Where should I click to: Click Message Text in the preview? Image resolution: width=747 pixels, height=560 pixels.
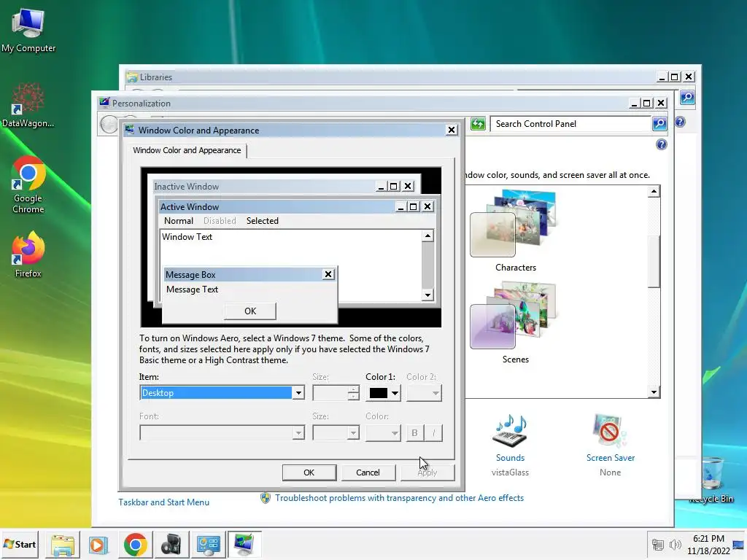tap(192, 289)
